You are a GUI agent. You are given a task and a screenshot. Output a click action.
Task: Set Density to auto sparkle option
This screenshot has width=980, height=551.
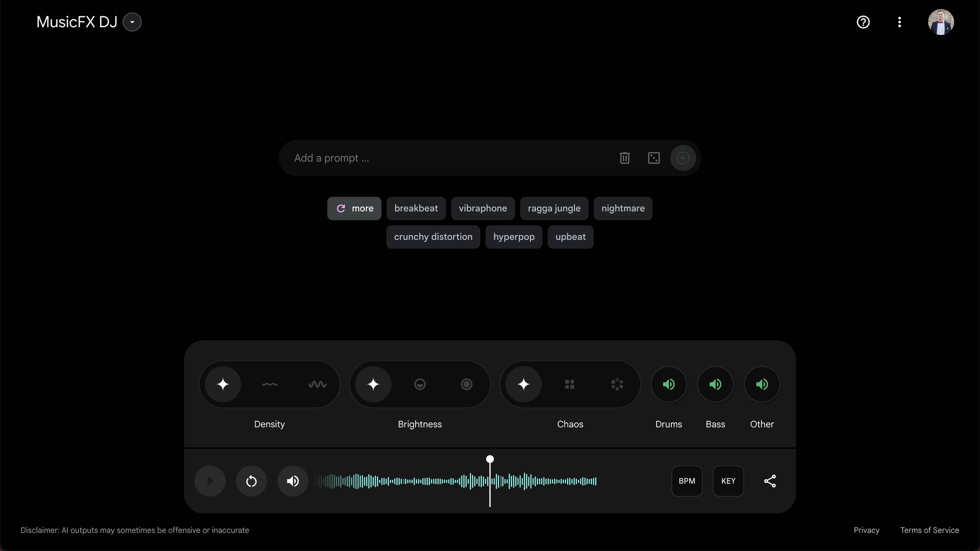223,384
